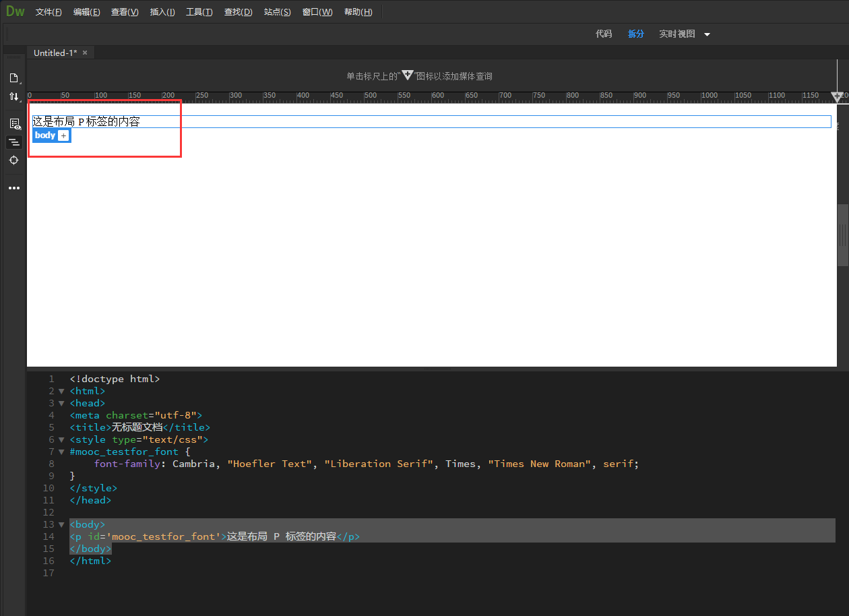Click the <title>无标题文档</title> code line
The height and width of the screenshot is (616, 849).
[139, 427]
